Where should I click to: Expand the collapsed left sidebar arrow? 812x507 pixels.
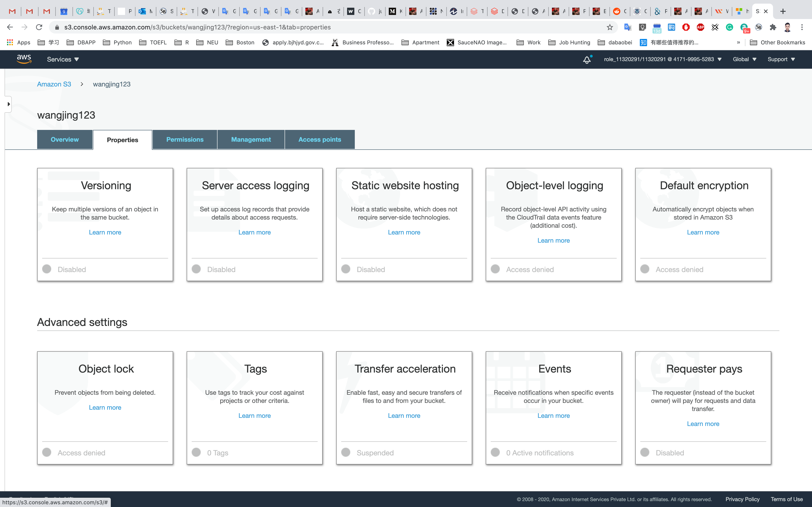coord(8,104)
